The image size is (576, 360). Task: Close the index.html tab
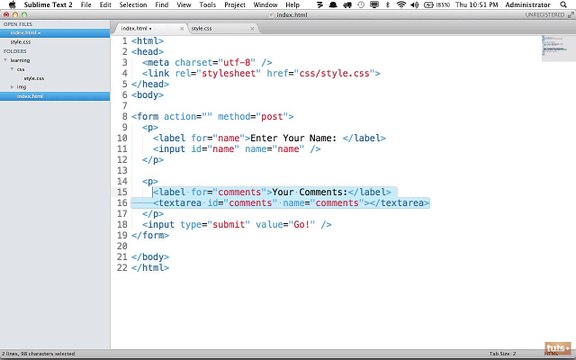pos(181,28)
